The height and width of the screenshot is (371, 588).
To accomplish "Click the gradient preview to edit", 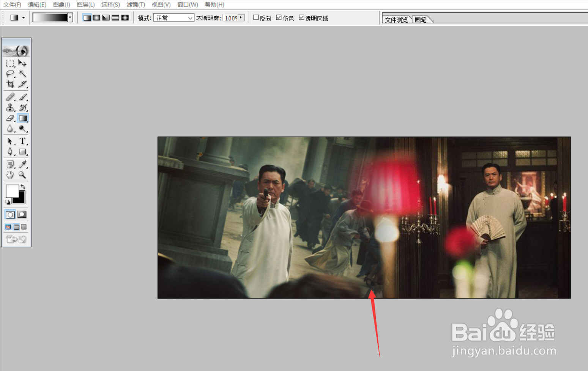I will click(50, 17).
